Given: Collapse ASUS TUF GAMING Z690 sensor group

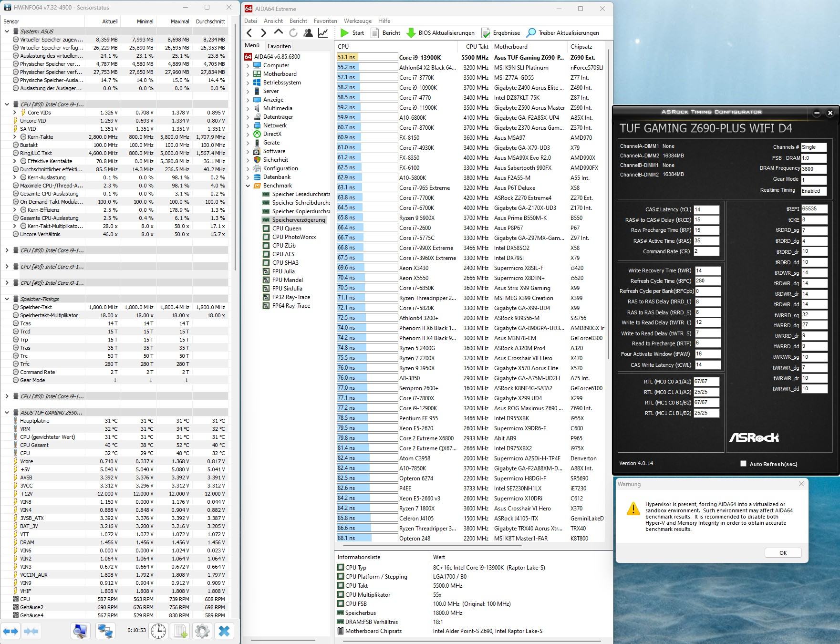Looking at the screenshot, I should click(x=7, y=413).
